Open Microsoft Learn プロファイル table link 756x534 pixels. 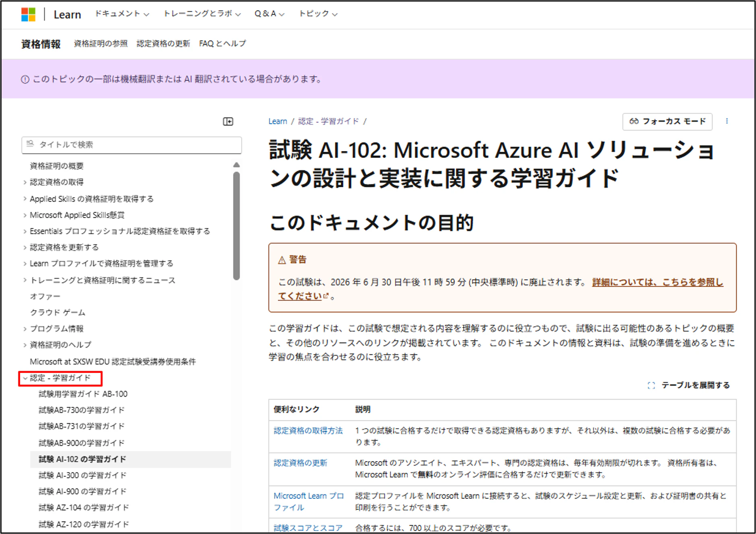309,501
